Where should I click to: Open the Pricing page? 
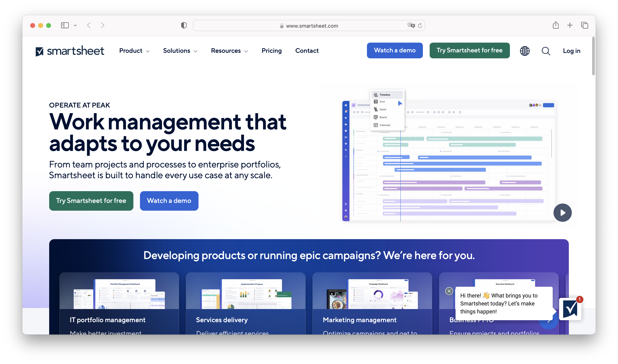tap(272, 51)
